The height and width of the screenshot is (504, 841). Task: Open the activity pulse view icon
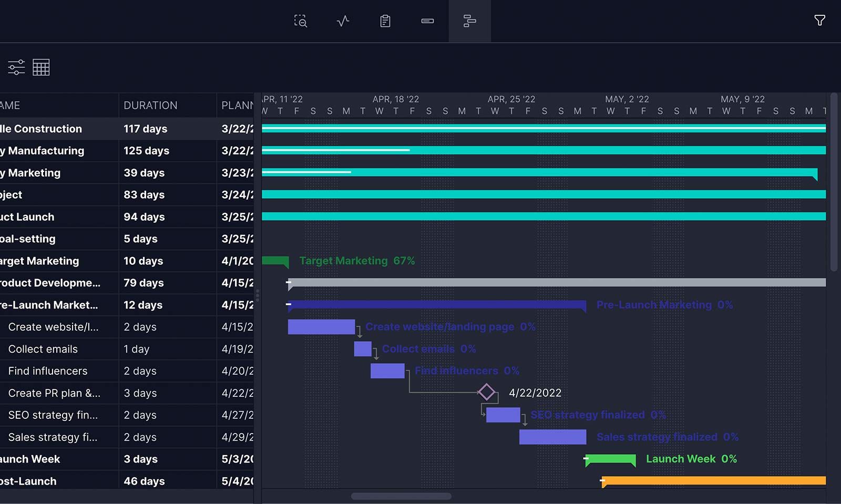343,21
